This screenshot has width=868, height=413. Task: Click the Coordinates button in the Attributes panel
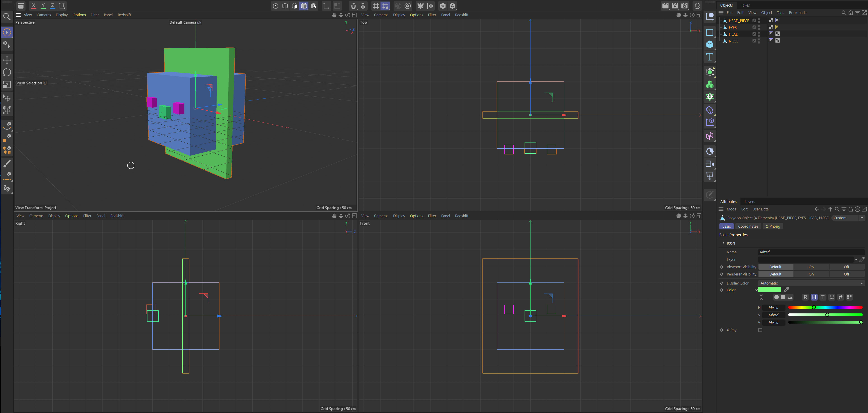point(748,226)
